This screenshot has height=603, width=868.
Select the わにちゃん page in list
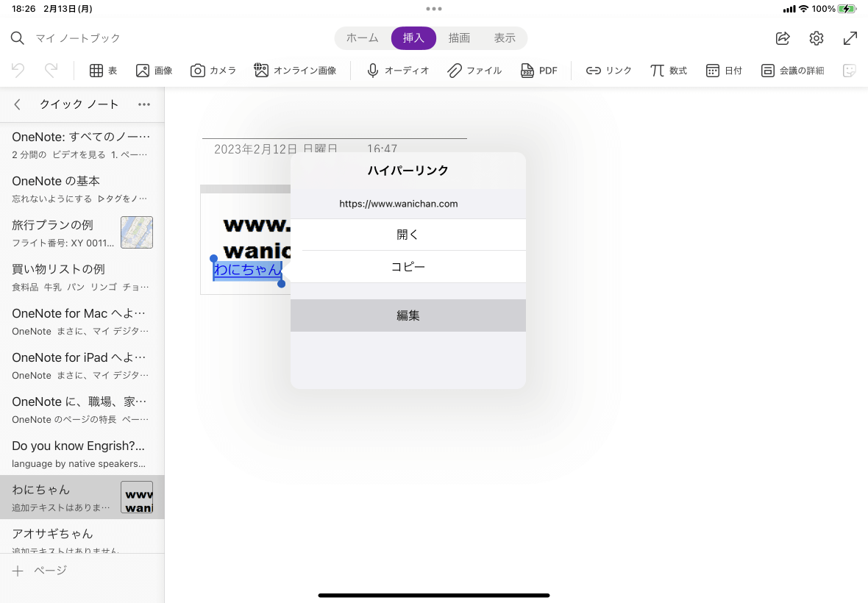pyautogui.click(x=82, y=497)
